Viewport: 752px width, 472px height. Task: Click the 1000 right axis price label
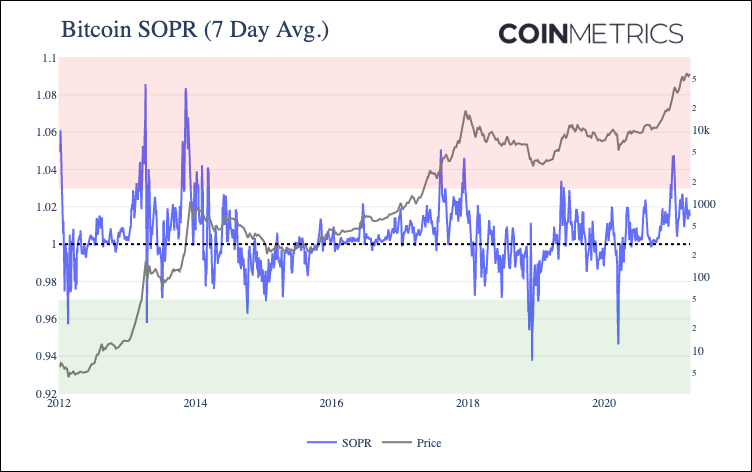[704, 204]
